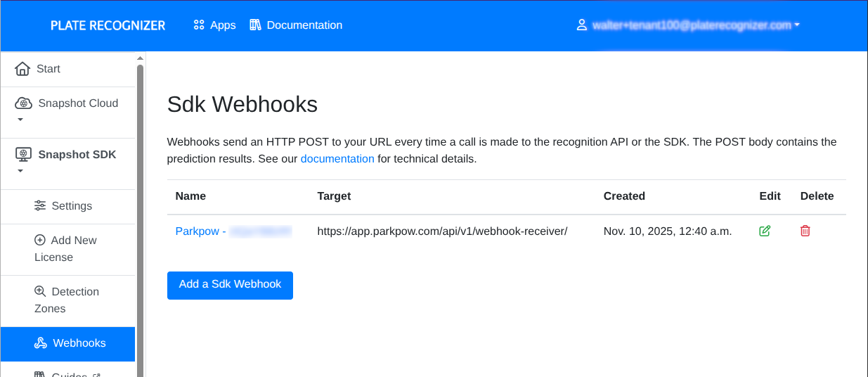This screenshot has width=868, height=377.
Task: Select Snapshot Cloud in the sidebar
Action: (x=67, y=113)
